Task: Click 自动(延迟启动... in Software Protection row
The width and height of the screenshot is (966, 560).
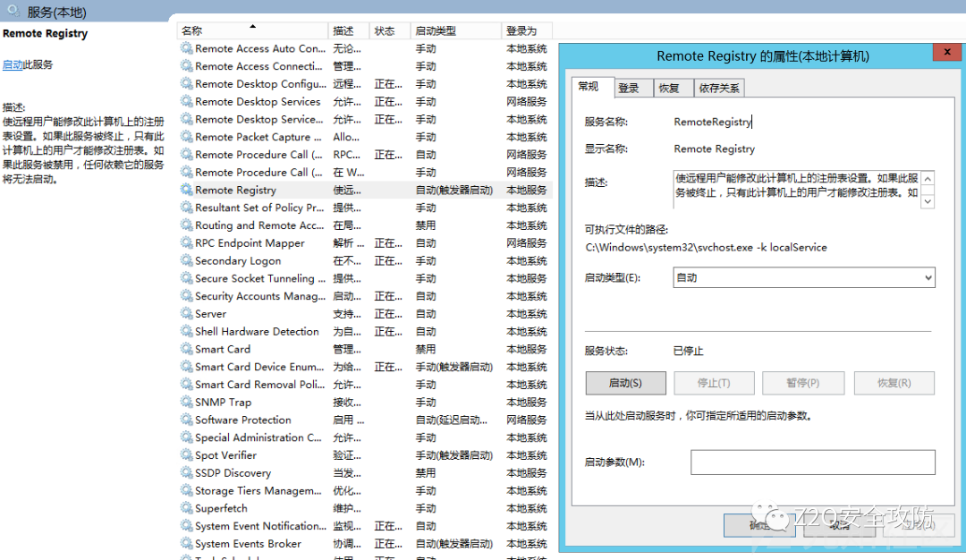Action: (x=452, y=420)
